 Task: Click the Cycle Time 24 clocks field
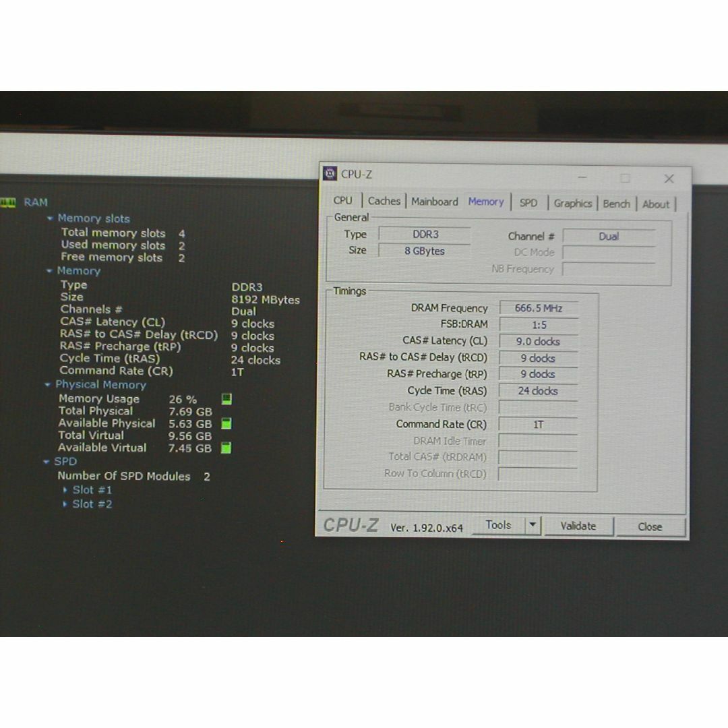pyautogui.click(x=538, y=391)
